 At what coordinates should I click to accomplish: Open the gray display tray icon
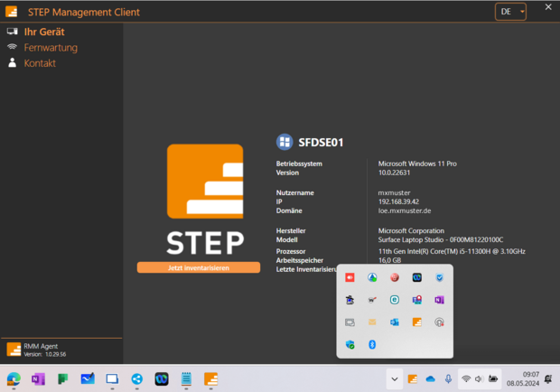point(350,322)
